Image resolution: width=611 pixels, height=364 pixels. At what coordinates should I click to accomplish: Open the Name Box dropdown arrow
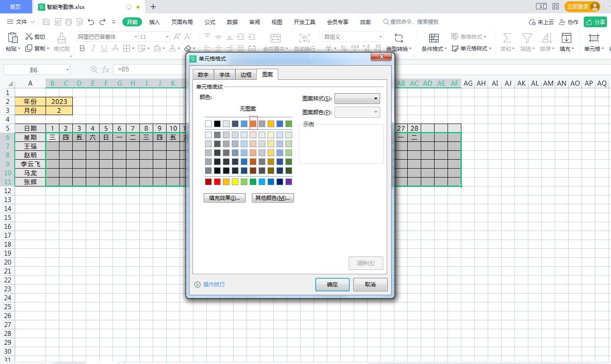pyautogui.click(x=67, y=70)
